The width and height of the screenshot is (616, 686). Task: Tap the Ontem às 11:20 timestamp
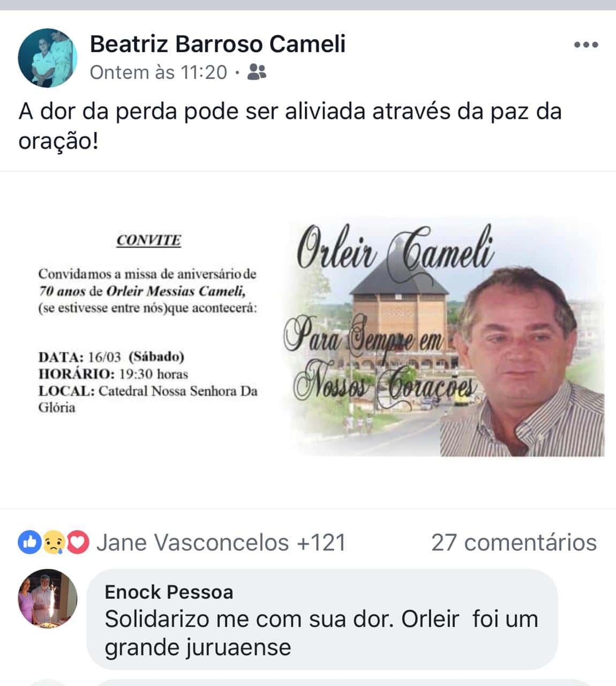pos(159,72)
